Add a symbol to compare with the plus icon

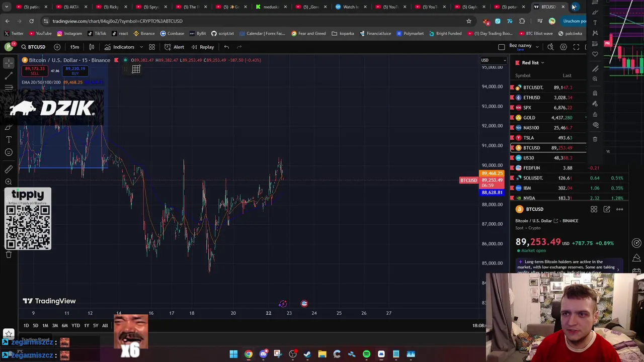click(x=57, y=47)
